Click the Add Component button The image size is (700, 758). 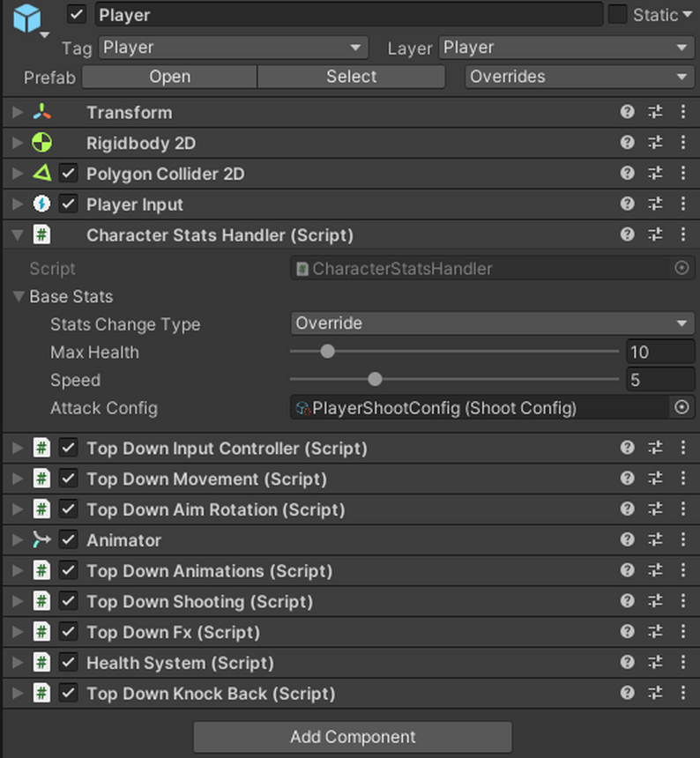[x=353, y=737]
